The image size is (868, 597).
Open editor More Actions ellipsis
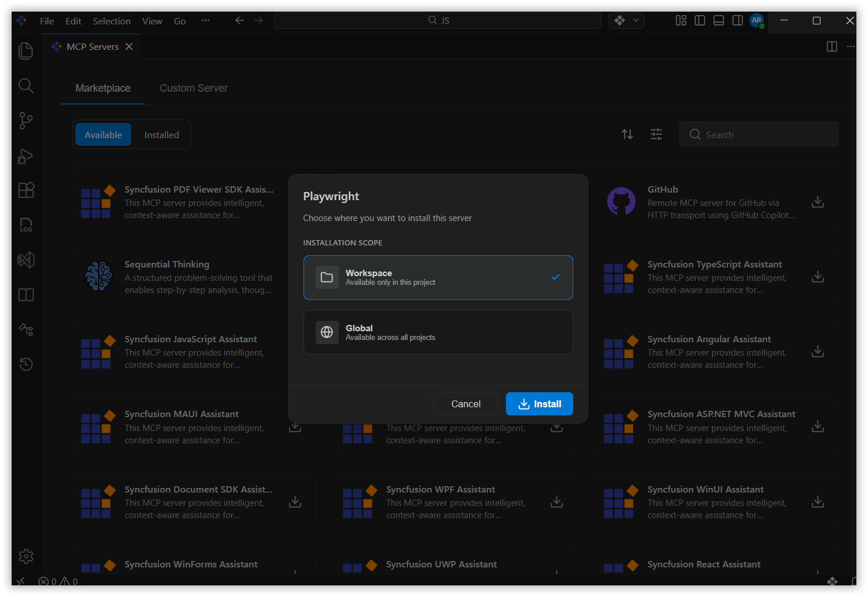tap(851, 46)
